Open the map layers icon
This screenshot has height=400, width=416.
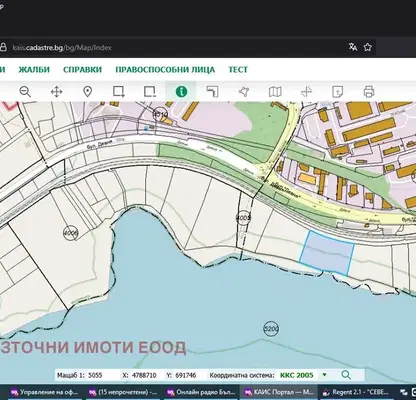pyautogui.click(x=275, y=91)
